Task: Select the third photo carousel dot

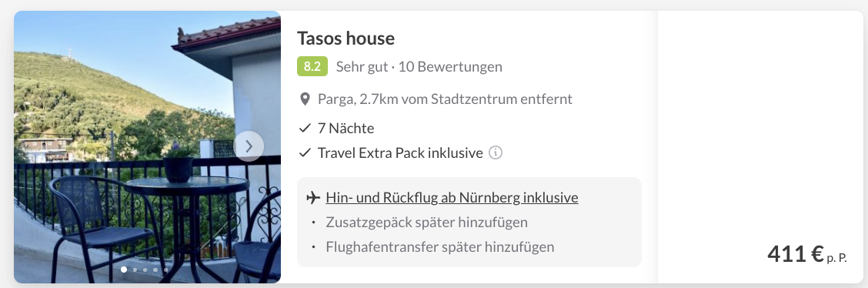Action: point(145,270)
